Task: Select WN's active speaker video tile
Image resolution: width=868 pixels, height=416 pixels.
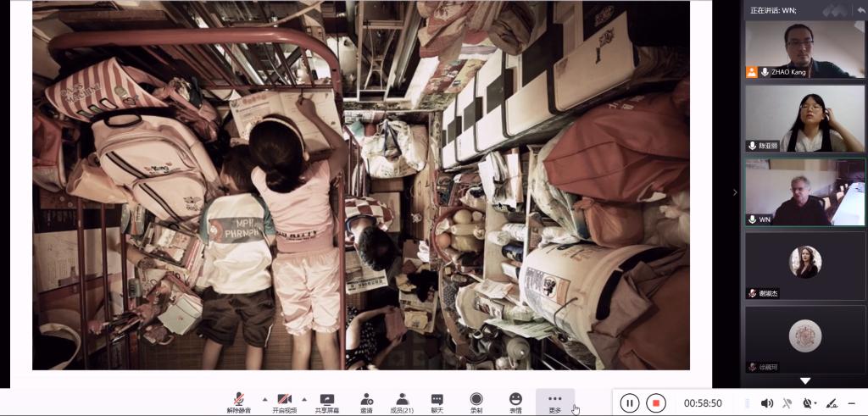Action: [x=804, y=193]
